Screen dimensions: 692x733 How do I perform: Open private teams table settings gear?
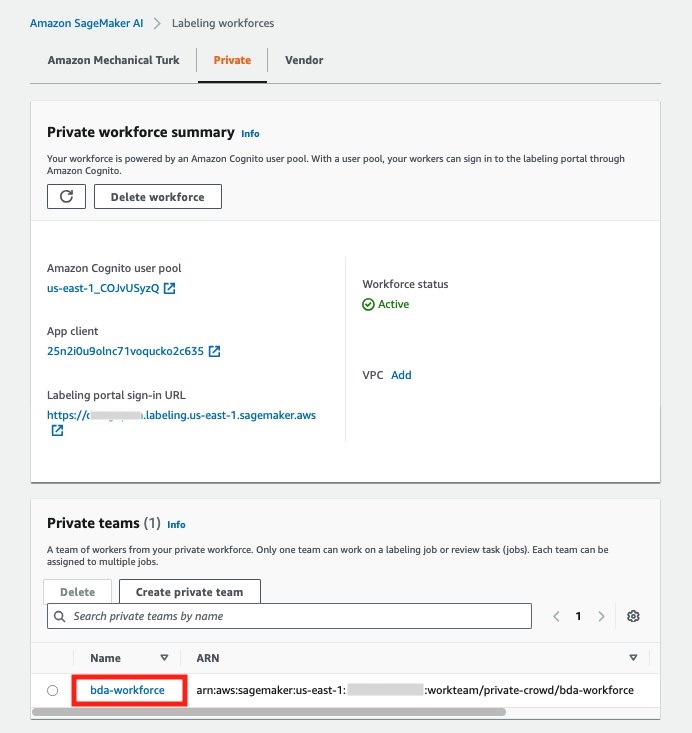coord(633,616)
